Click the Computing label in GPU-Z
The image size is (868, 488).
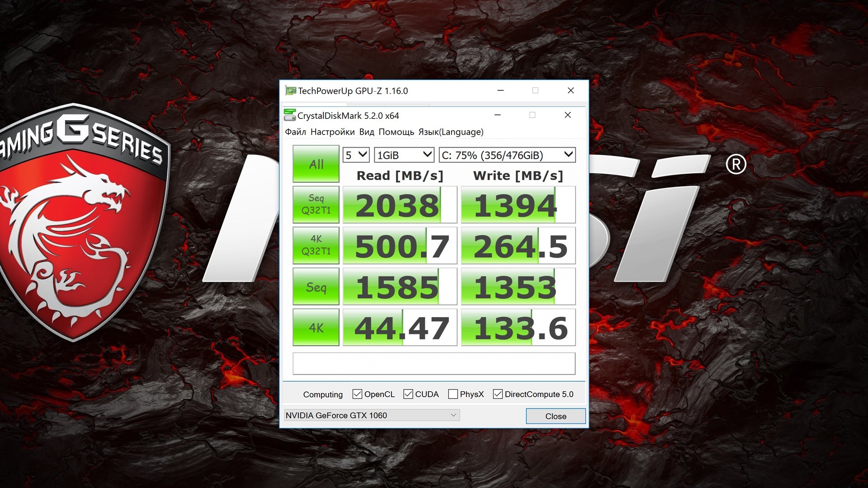323,394
